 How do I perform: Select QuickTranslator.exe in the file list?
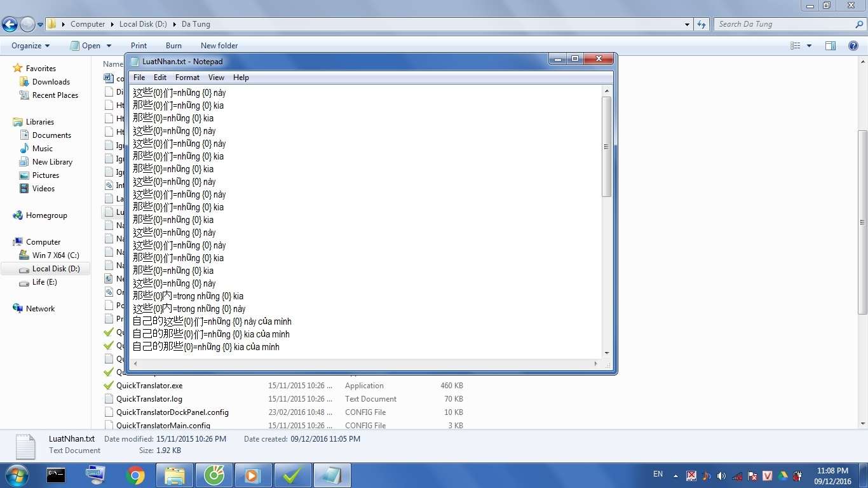(149, 386)
